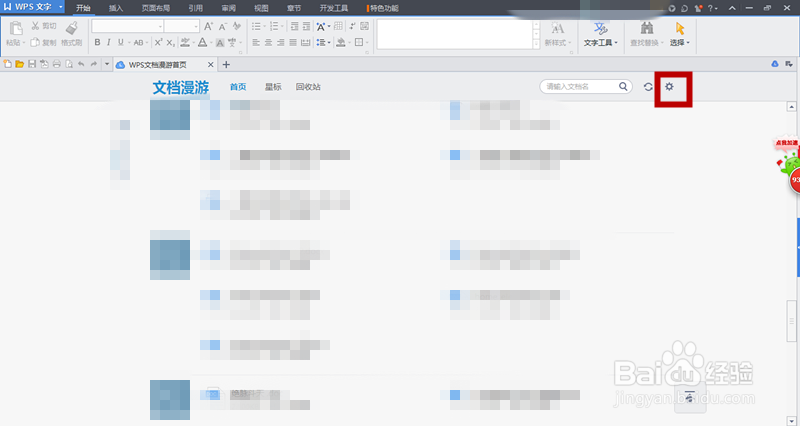
Task: Open the font name combo box
Action: click(x=128, y=26)
